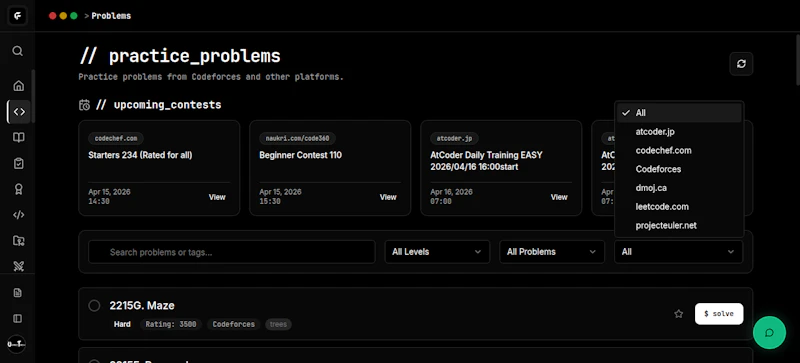This screenshot has width=800, height=363.
Task: Choose Codeforces from the platform list
Action: coord(679,169)
